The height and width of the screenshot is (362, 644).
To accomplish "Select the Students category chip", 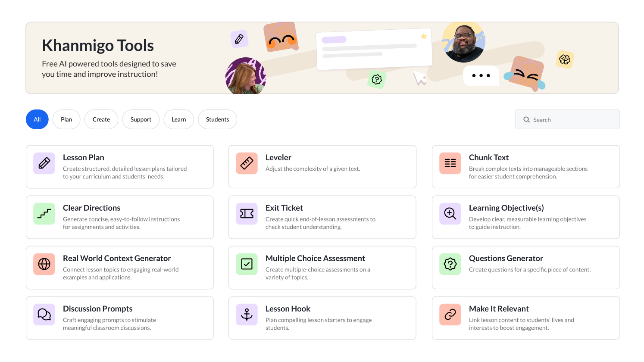I will [217, 119].
